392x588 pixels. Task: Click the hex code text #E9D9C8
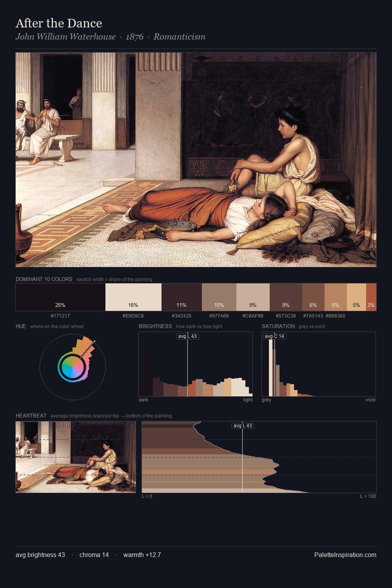(x=133, y=316)
